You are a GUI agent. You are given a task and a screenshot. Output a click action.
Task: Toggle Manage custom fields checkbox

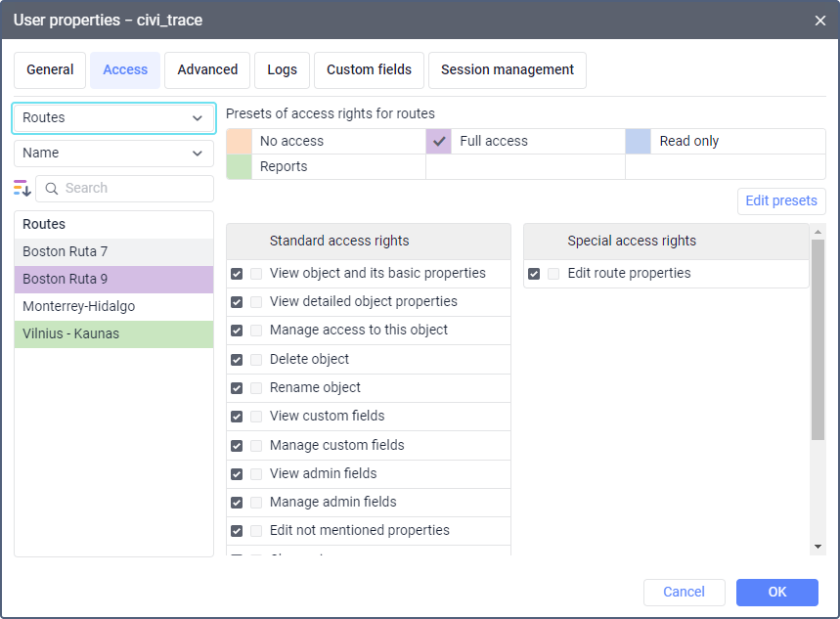pos(237,446)
